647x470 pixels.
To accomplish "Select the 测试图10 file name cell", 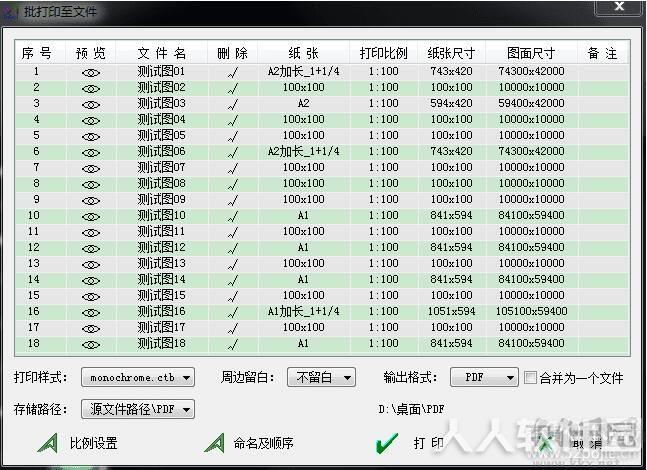I will click(161, 215).
